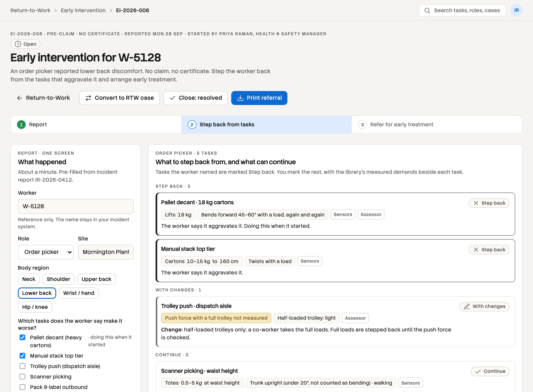The width and height of the screenshot is (533, 392).
Task: Open Refer for early treatment tab
Action: pos(437,125)
